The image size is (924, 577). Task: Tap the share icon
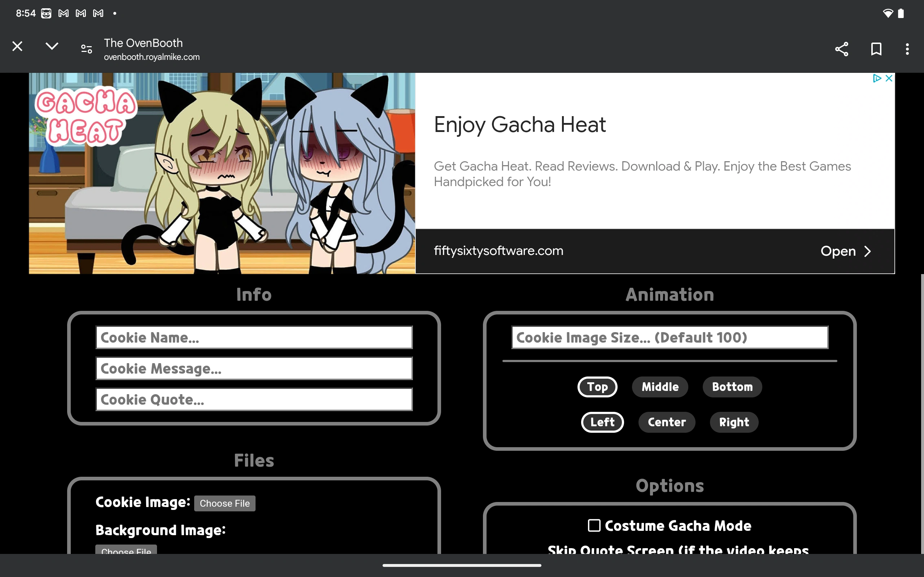pos(842,49)
